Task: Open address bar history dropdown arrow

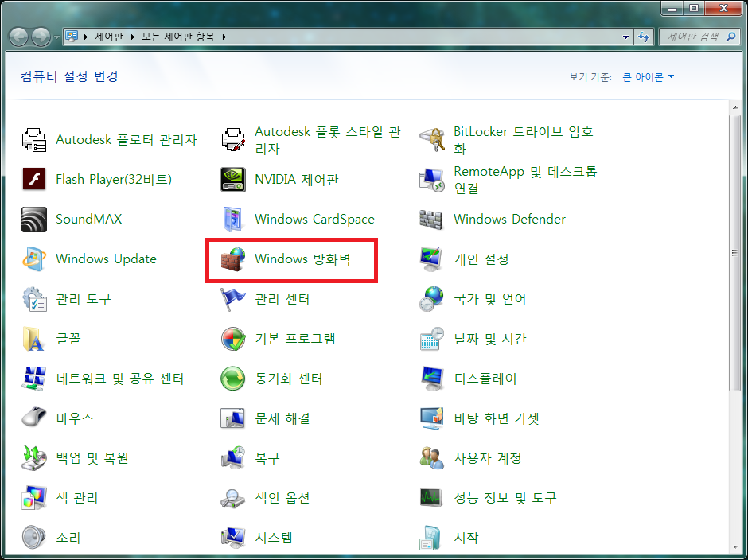Action: point(625,37)
